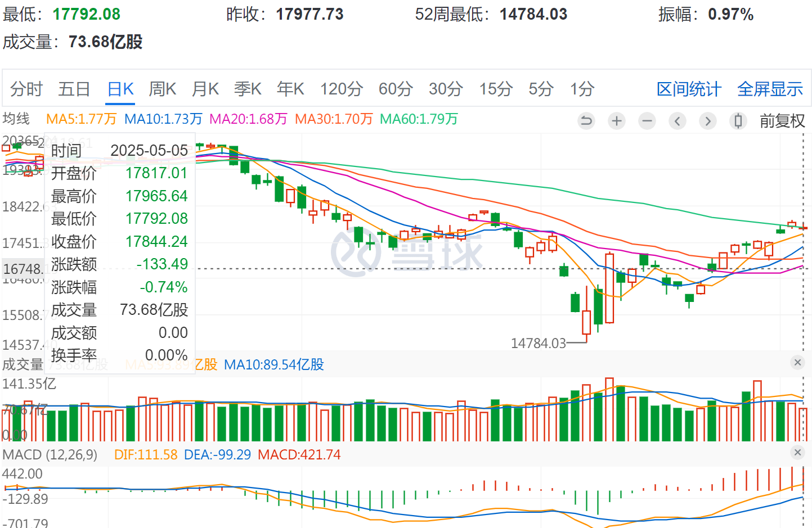Select the 30分 interval tab

pyautogui.click(x=446, y=89)
